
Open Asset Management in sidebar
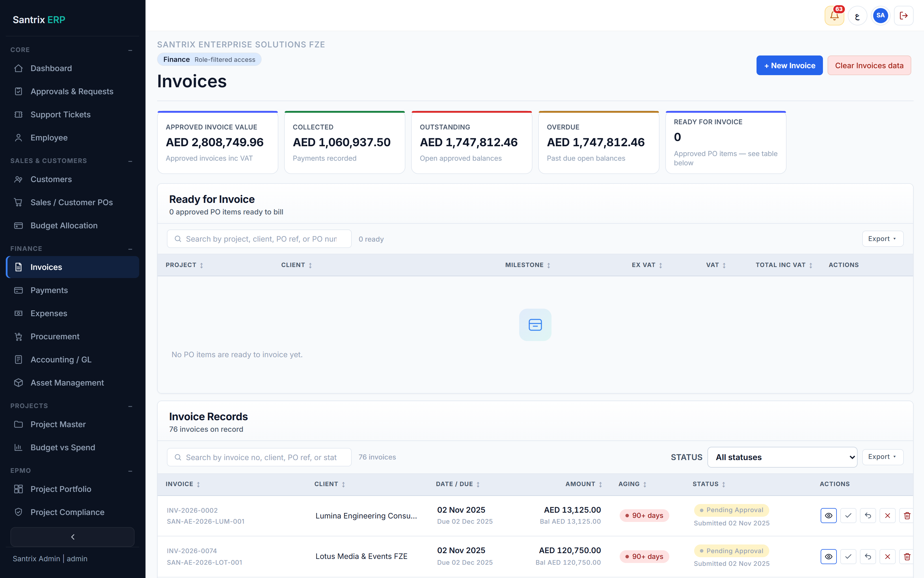[72, 383]
